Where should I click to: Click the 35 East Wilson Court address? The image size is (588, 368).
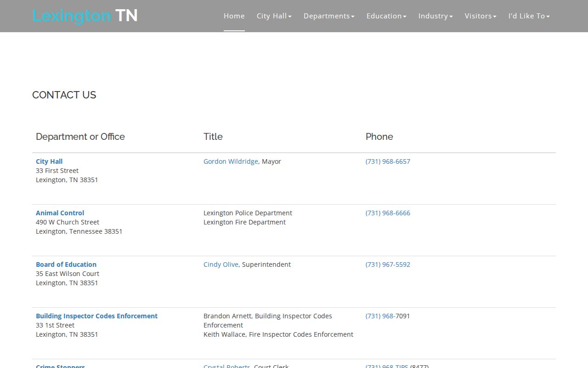click(68, 274)
